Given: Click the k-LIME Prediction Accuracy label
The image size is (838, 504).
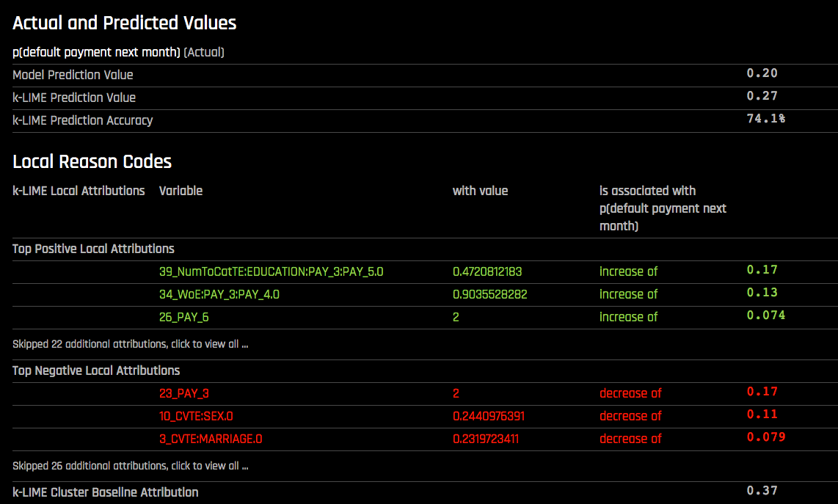Looking at the screenshot, I should click(x=83, y=121).
